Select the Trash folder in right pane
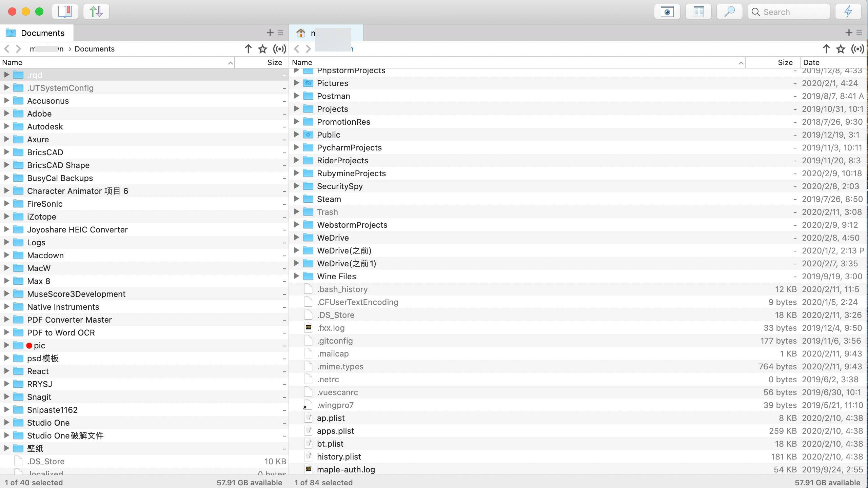Viewport: 868px width, 488px height. pyautogui.click(x=578, y=212)
